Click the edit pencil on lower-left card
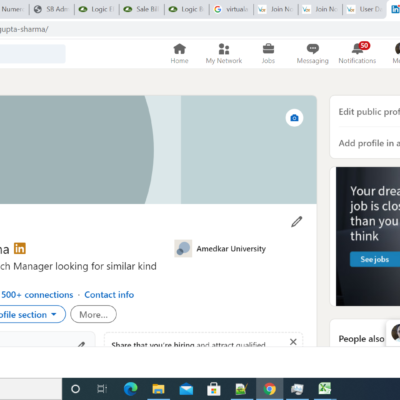The height and width of the screenshot is (400, 400). [81, 344]
